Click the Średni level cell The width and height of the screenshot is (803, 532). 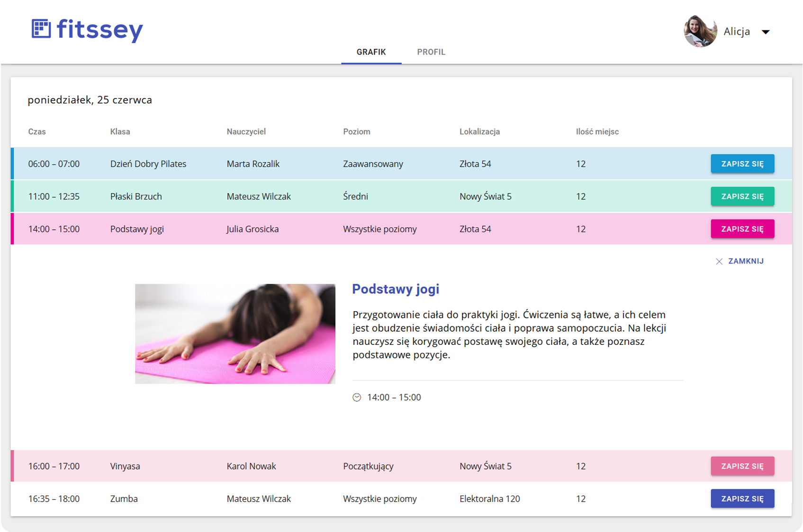tap(355, 196)
